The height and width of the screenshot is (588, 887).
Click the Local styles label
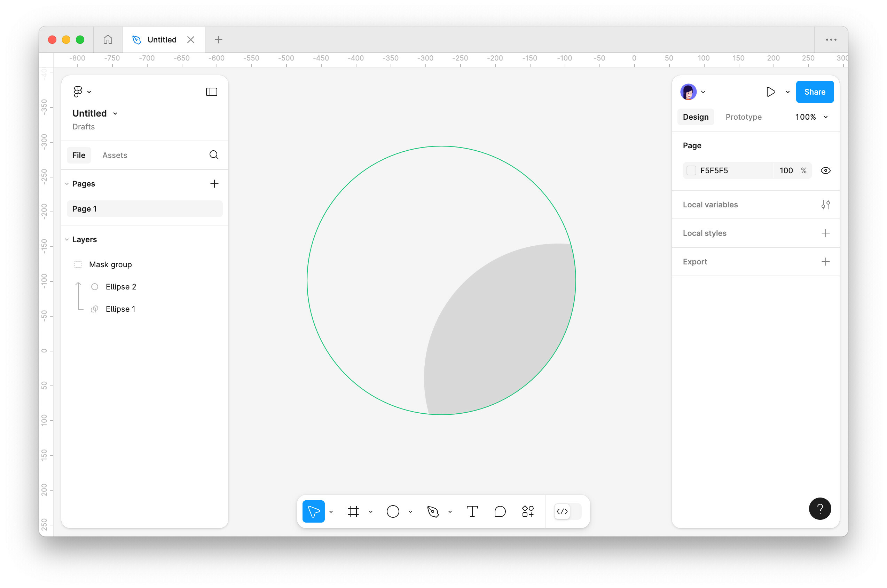[x=704, y=233]
